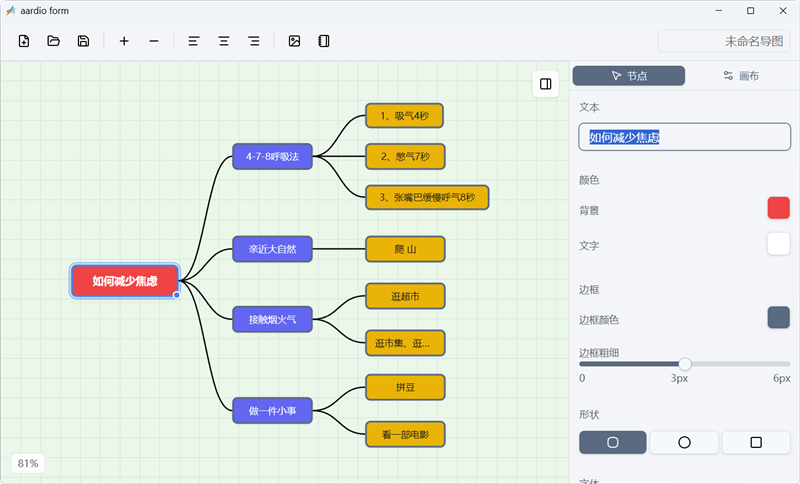Click the 形状 section heading
800x484 pixels.
589,415
